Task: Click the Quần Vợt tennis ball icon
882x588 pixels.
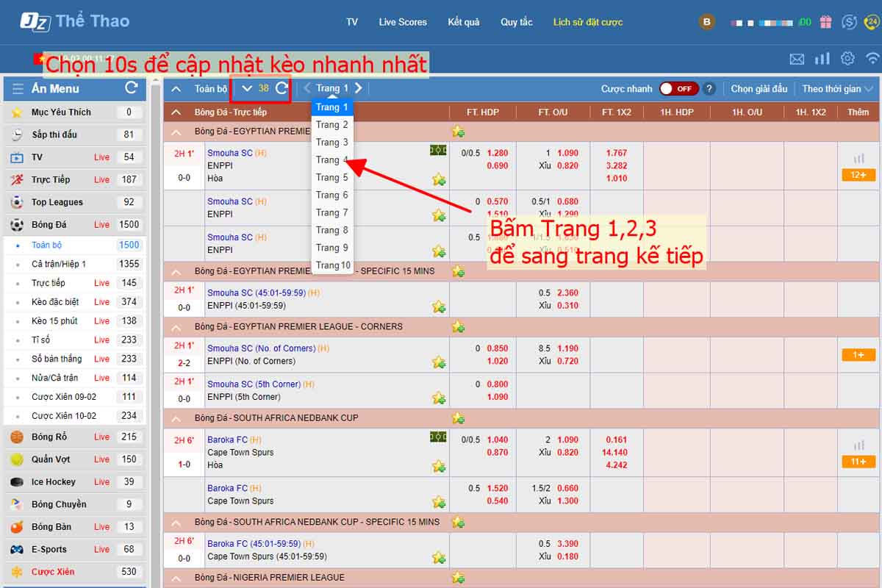Action: point(17,459)
